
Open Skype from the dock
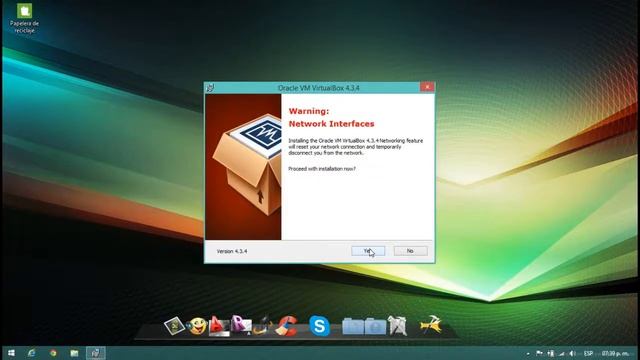pos(319,326)
